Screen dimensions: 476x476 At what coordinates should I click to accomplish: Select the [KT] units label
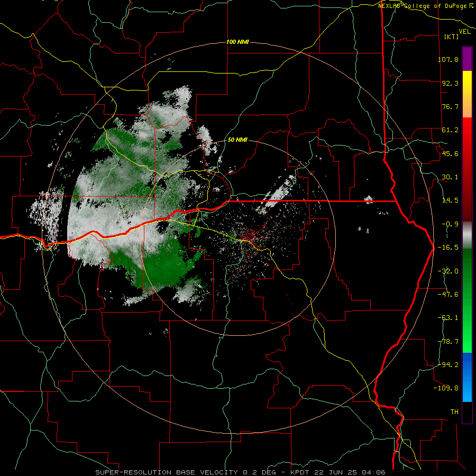click(x=452, y=36)
